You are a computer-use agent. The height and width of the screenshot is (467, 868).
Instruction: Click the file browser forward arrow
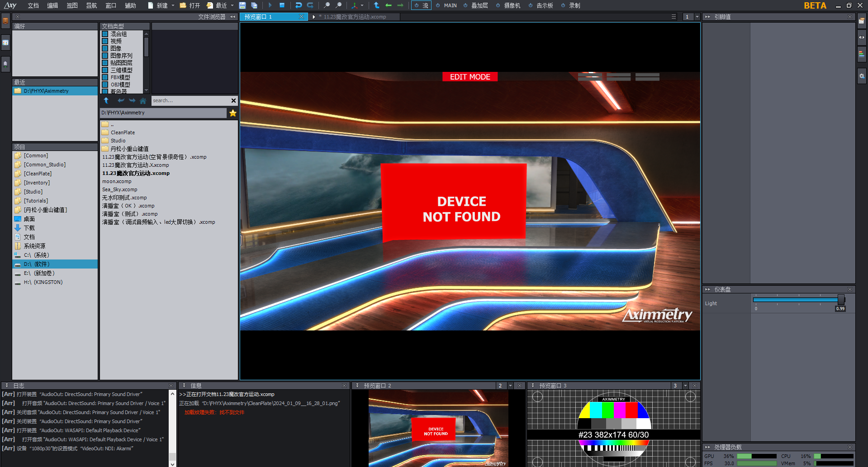[132, 100]
